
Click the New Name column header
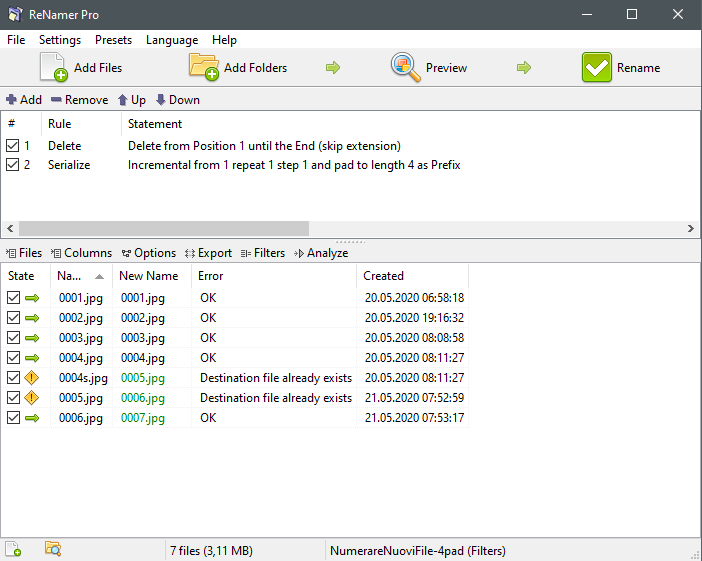(x=151, y=276)
